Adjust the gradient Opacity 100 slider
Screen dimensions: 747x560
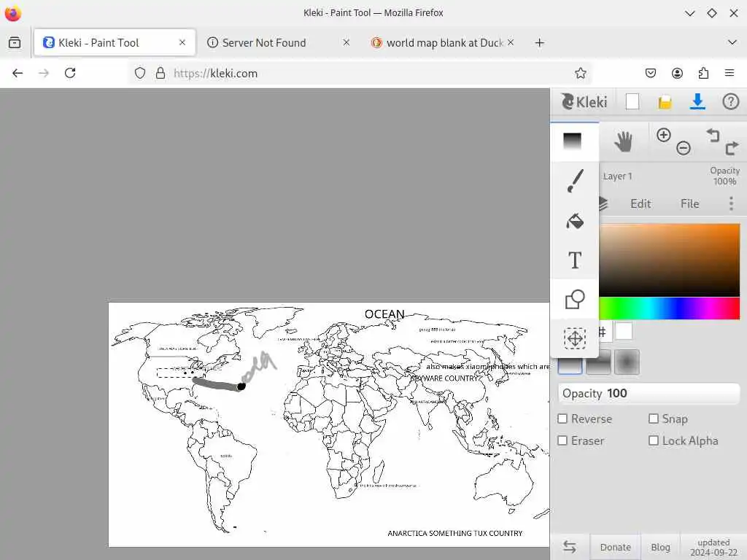649,393
